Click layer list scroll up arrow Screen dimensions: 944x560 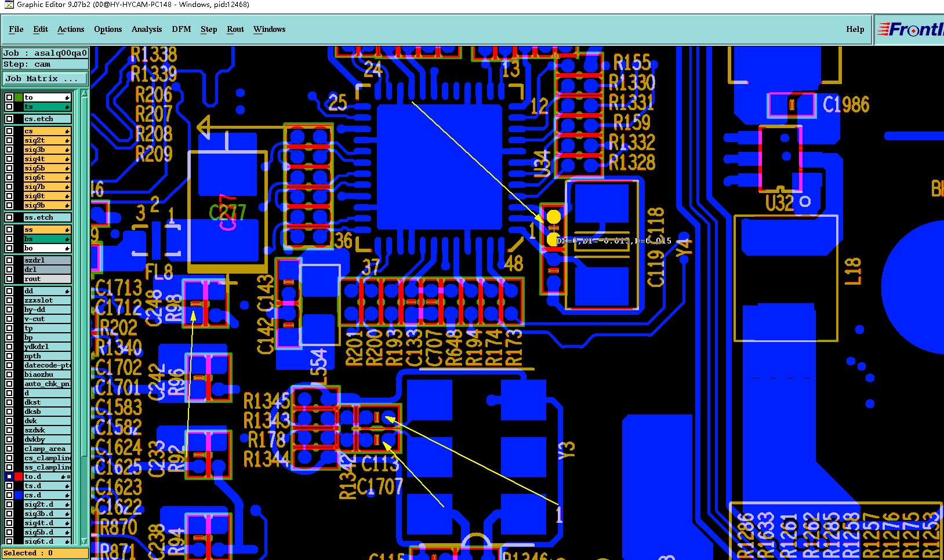click(x=84, y=93)
